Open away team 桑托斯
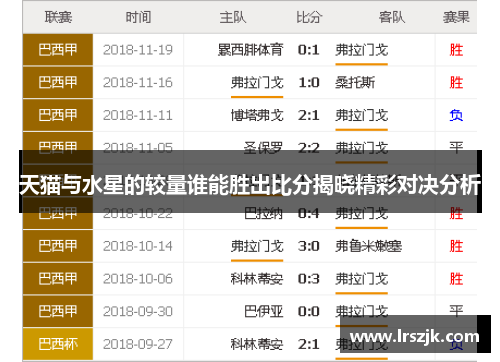The width and height of the screenshot is (500, 362). (355, 83)
